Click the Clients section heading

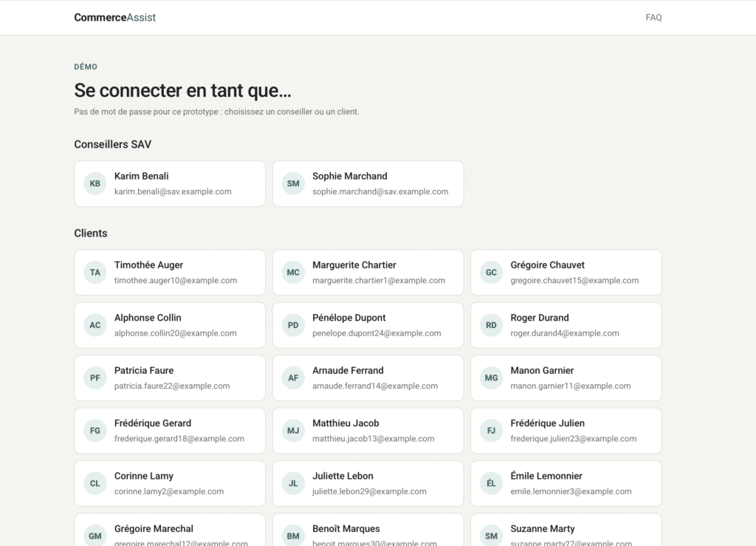(x=91, y=233)
